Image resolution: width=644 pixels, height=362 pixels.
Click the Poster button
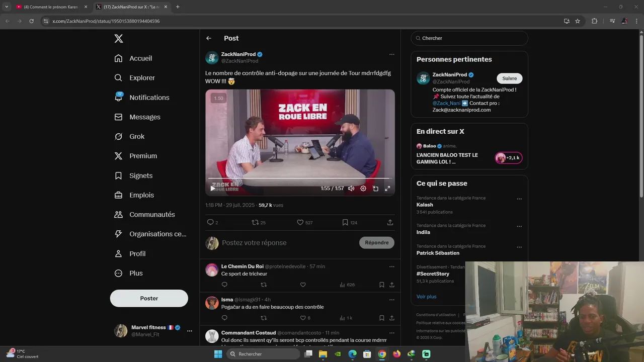pos(149,298)
